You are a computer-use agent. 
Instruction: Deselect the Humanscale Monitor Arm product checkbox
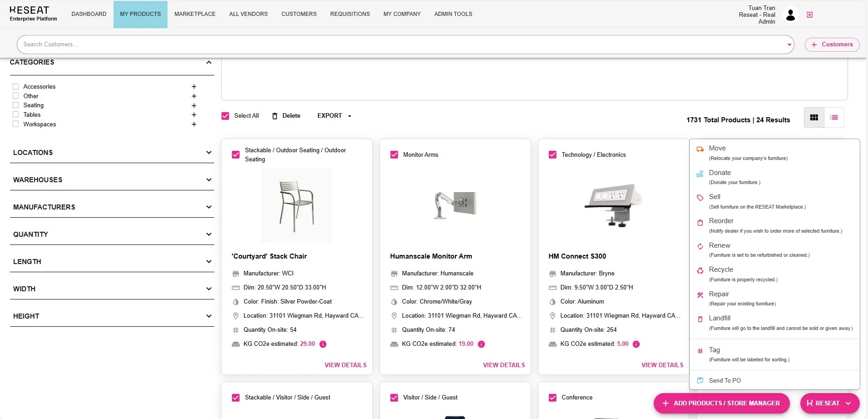[394, 155]
